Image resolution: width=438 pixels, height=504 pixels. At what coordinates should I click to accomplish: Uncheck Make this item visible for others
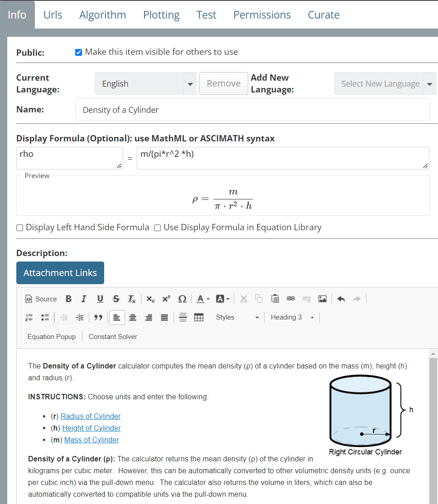pyautogui.click(x=78, y=52)
